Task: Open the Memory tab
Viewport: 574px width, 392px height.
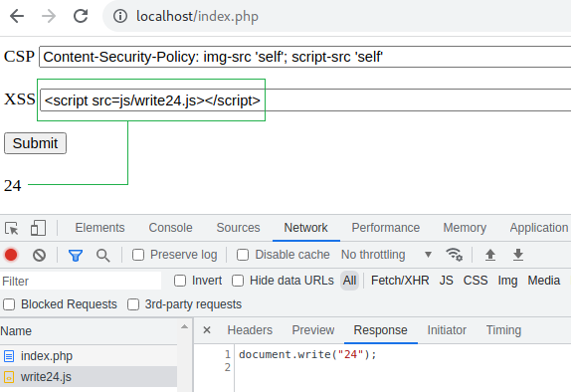Action: pos(465,228)
